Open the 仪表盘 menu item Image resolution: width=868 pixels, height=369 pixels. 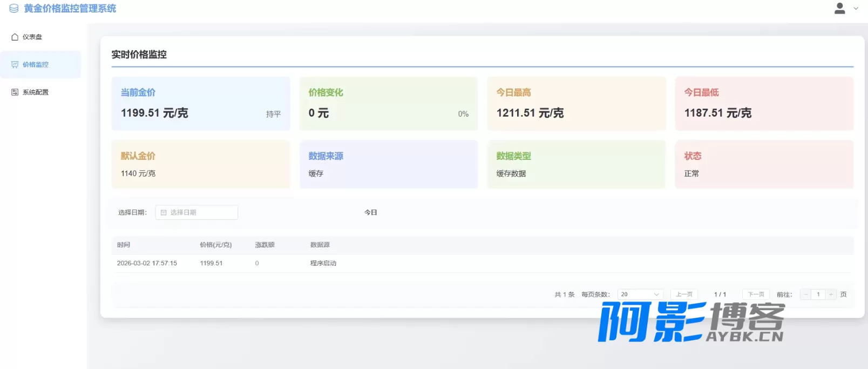40,37
